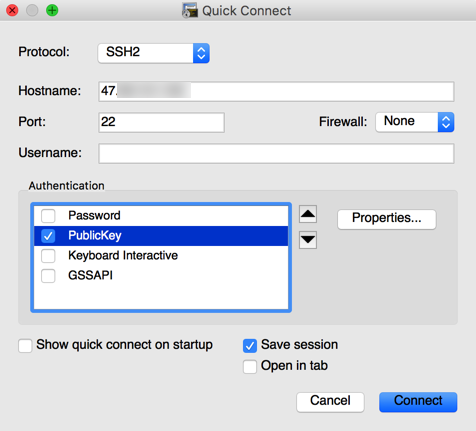The image size is (476, 431).
Task: Open the Protocol SSH2 dropdown
Action: click(x=154, y=53)
